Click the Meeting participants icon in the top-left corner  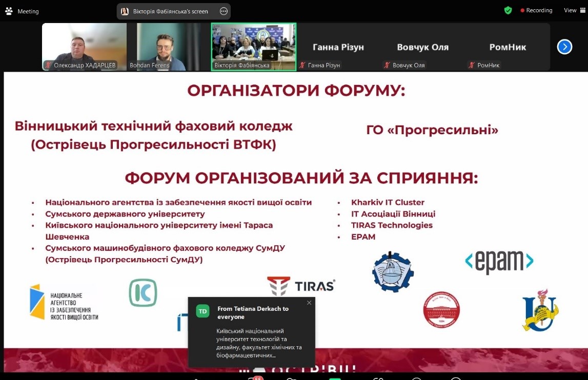(9, 11)
